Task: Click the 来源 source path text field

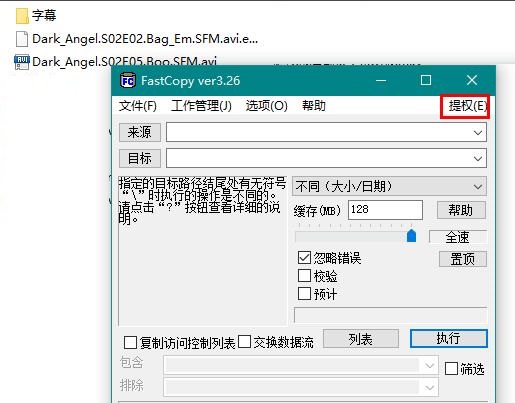Action: click(x=326, y=132)
